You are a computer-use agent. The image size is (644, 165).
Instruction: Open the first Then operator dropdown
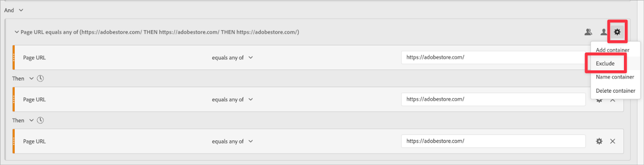[x=32, y=78]
